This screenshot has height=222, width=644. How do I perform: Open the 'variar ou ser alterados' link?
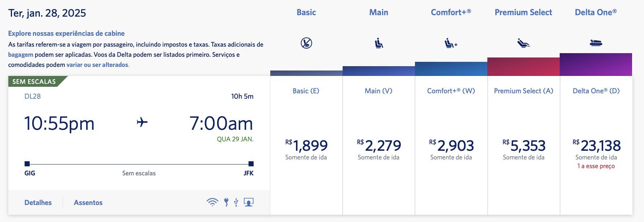[97, 65]
